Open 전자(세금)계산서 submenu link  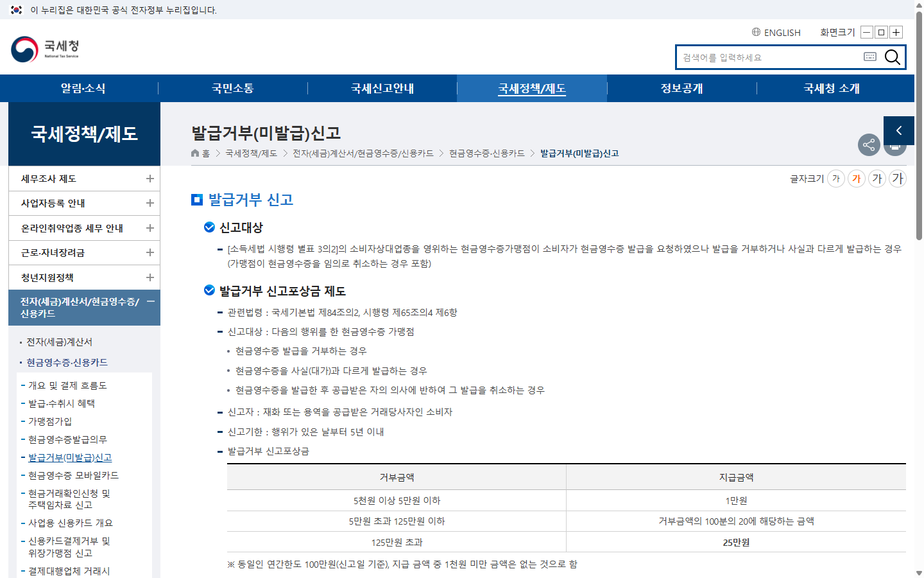point(59,342)
